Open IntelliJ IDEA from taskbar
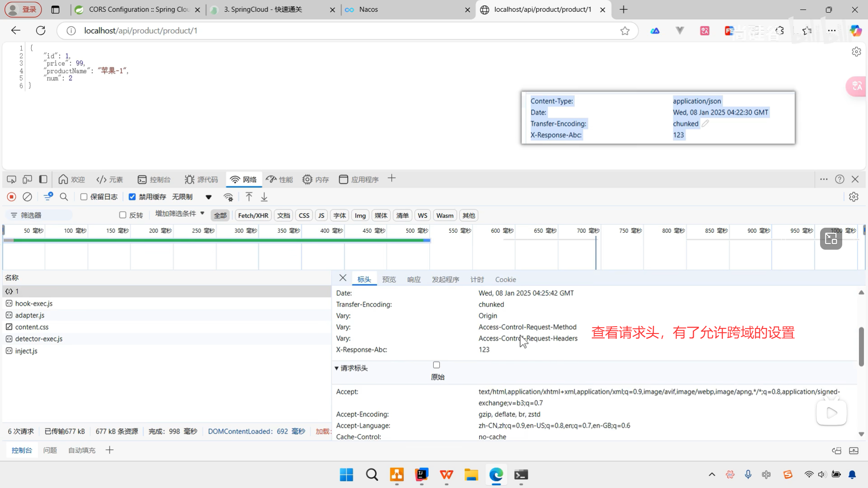Screen dimensions: 868x488 click(x=421, y=475)
